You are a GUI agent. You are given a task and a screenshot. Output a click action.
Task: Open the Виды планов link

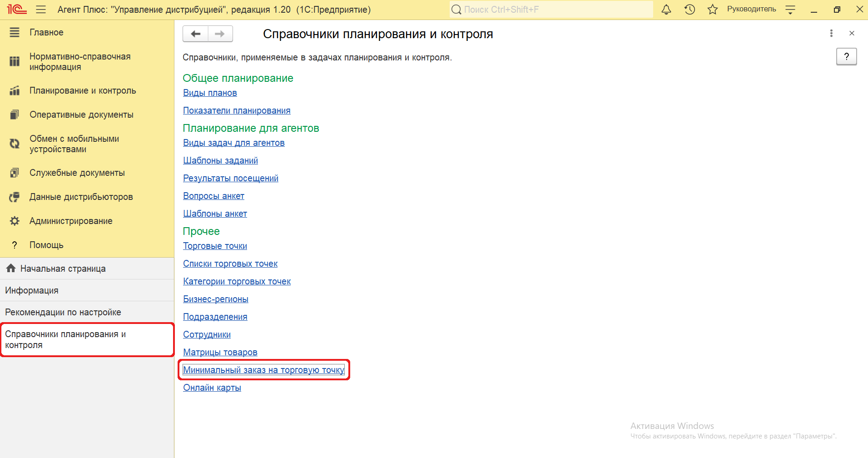(210, 93)
